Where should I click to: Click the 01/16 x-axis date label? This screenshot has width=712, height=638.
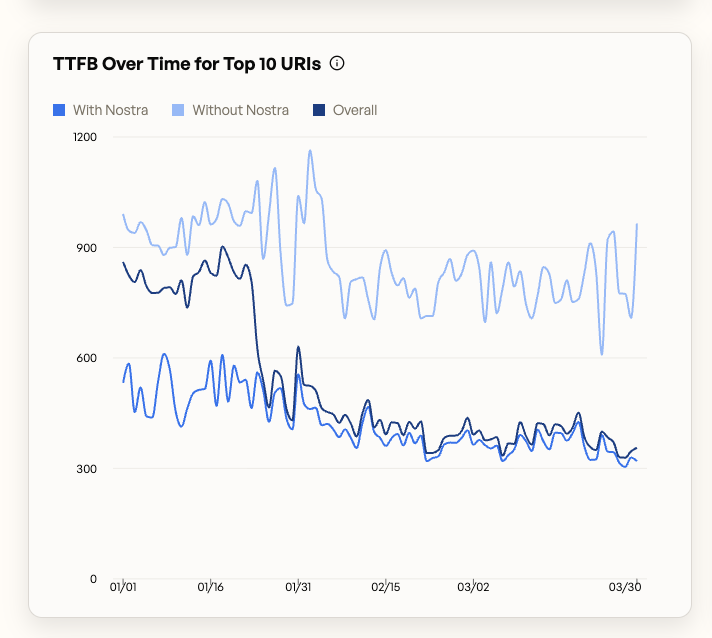coord(211,587)
